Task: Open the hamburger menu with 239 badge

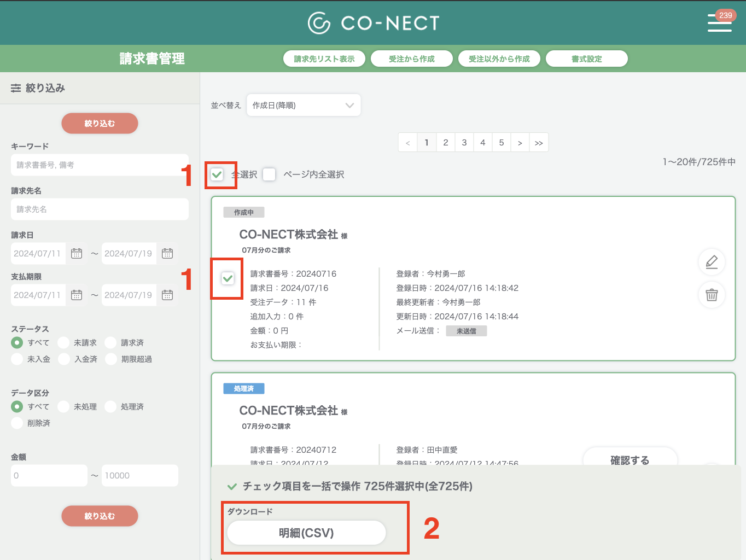Action: click(720, 22)
